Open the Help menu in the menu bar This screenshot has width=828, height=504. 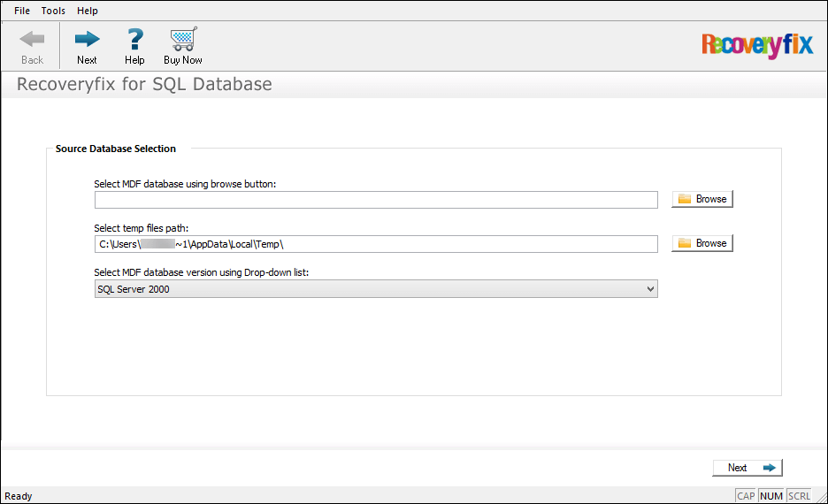[x=87, y=11]
